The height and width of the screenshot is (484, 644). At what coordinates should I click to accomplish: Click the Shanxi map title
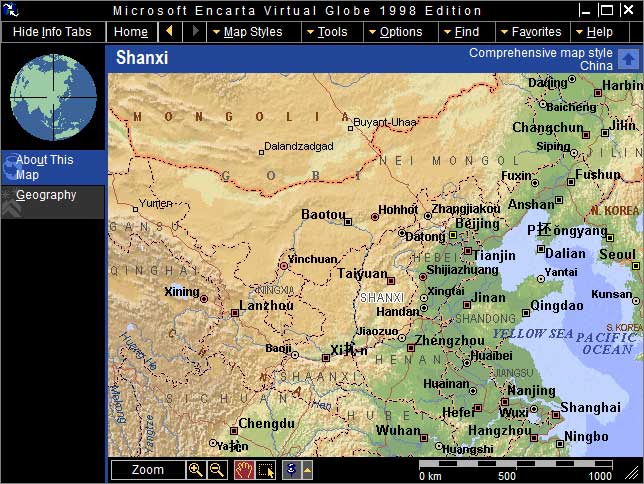[142, 58]
